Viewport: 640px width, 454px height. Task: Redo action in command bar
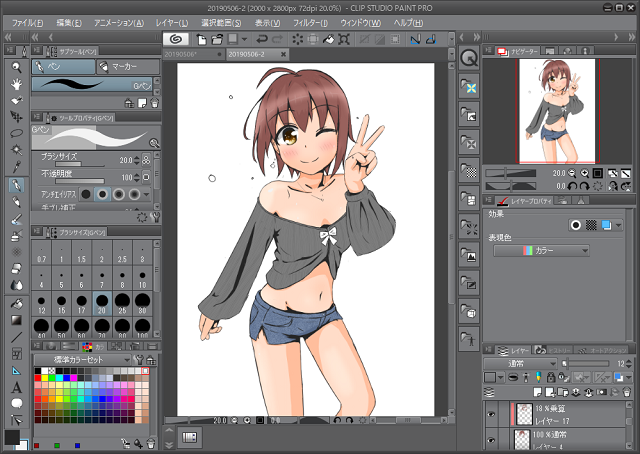[x=278, y=39]
